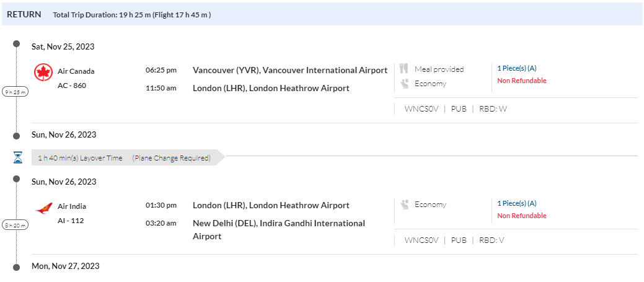
Task: Click flight number AC - 860
Action: click(72, 86)
